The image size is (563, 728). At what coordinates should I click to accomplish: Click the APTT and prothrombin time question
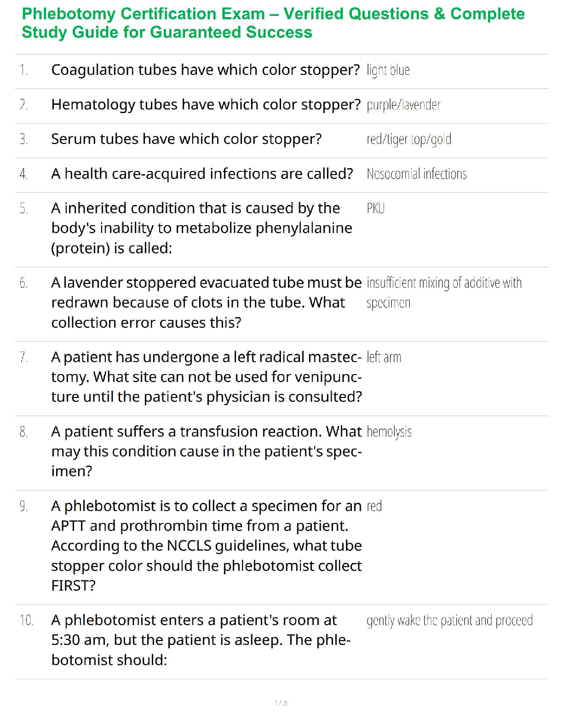coord(206,546)
